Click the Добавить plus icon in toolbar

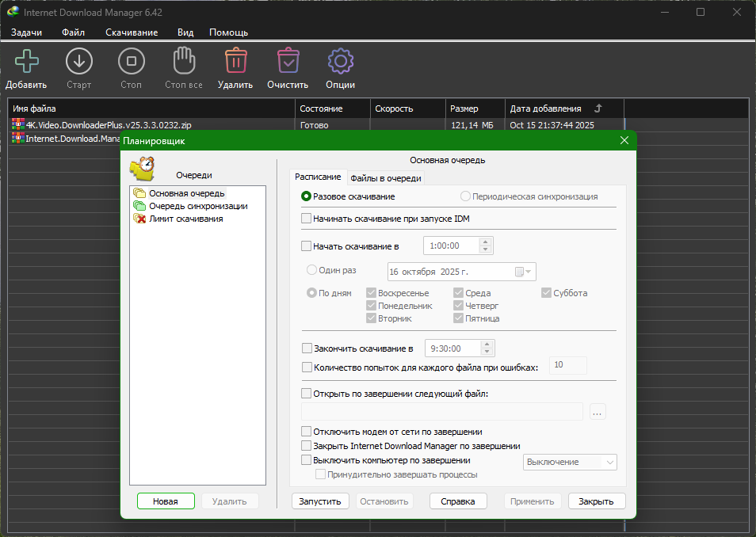(26, 62)
